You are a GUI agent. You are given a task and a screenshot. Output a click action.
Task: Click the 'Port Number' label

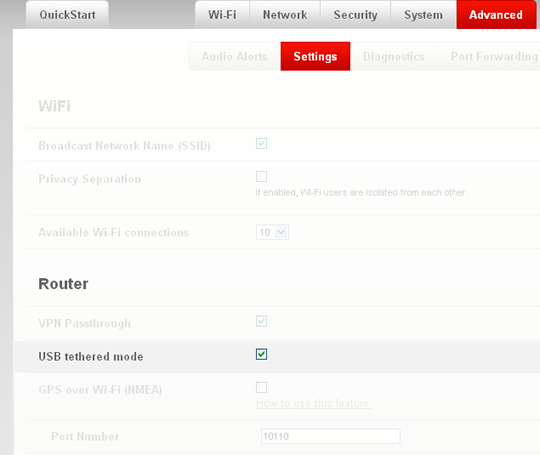coord(85,436)
